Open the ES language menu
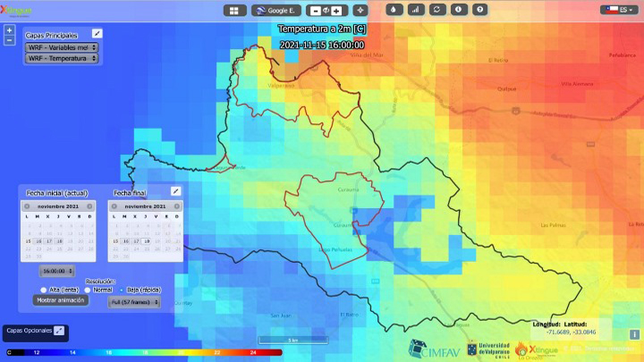This screenshot has width=644, height=362. 619,10
